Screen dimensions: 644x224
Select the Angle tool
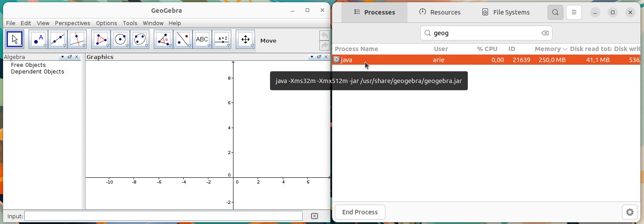pyautogui.click(x=163, y=39)
